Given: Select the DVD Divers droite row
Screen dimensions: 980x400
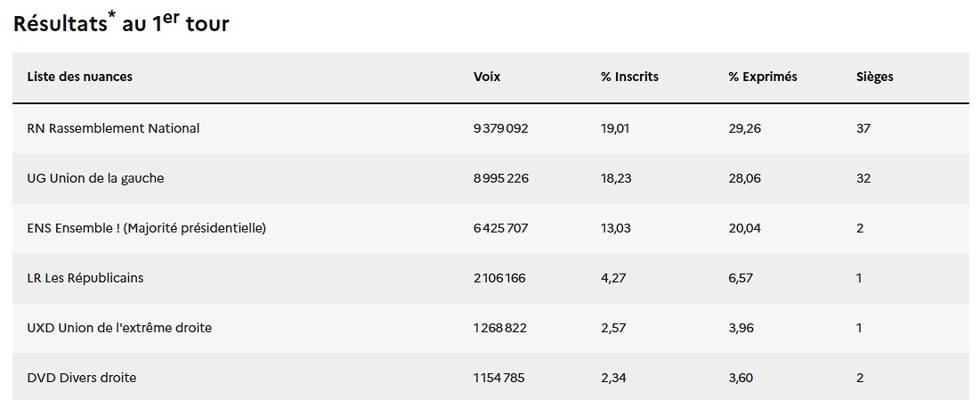Looking at the screenshot, I should (82, 378).
